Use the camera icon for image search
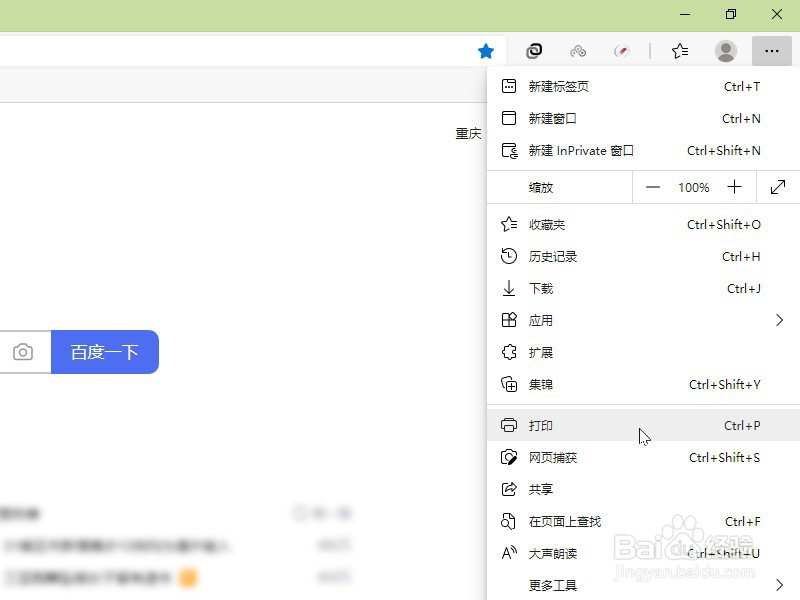The width and height of the screenshot is (800, 600). coord(24,352)
